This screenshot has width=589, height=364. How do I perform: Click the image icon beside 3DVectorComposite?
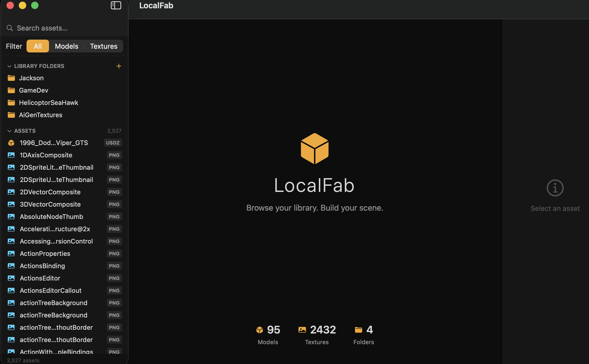[x=11, y=204]
